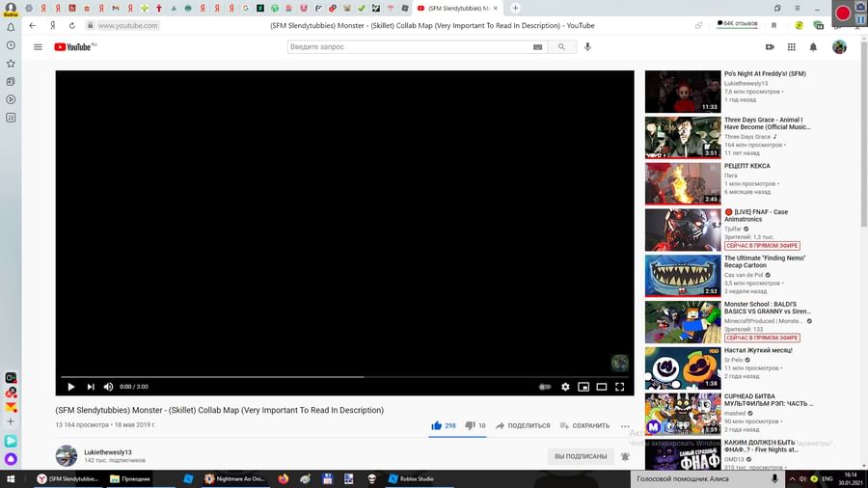Open РЕЦЕПТ КЕКСА recommended video
The height and width of the screenshot is (488, 868).
[x=683, y=183]
